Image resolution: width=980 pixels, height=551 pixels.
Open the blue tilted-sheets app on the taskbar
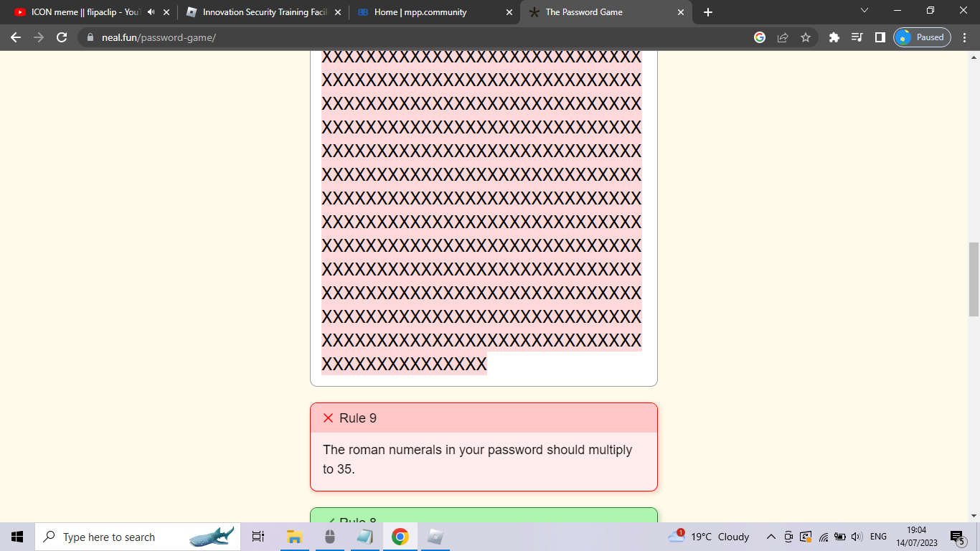[364, 537]
